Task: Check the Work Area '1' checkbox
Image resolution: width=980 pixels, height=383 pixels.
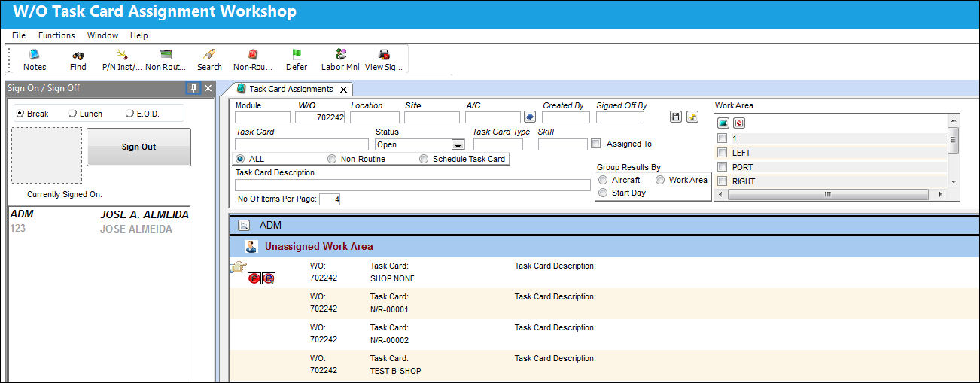Action: tap(723, 138)
